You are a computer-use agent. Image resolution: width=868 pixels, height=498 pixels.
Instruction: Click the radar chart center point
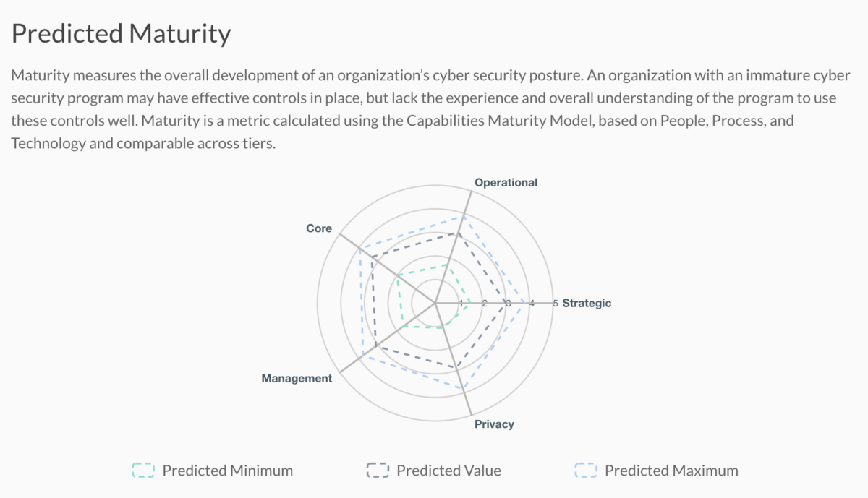click(x=436, y=303)
